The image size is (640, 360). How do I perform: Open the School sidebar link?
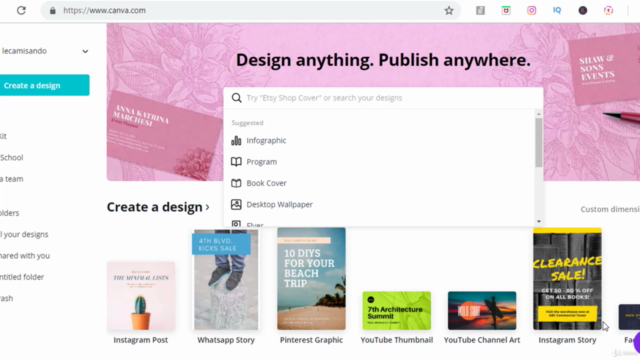coord(11,158)
